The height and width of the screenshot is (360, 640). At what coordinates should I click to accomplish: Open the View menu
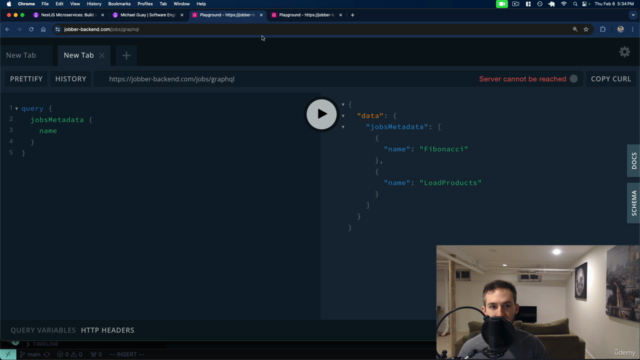75,4
